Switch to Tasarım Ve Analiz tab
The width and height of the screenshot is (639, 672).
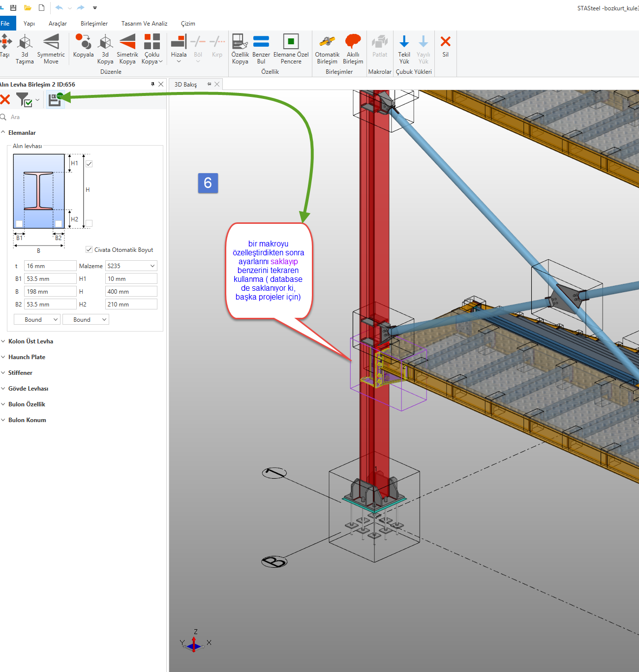[x=144, y=24]
